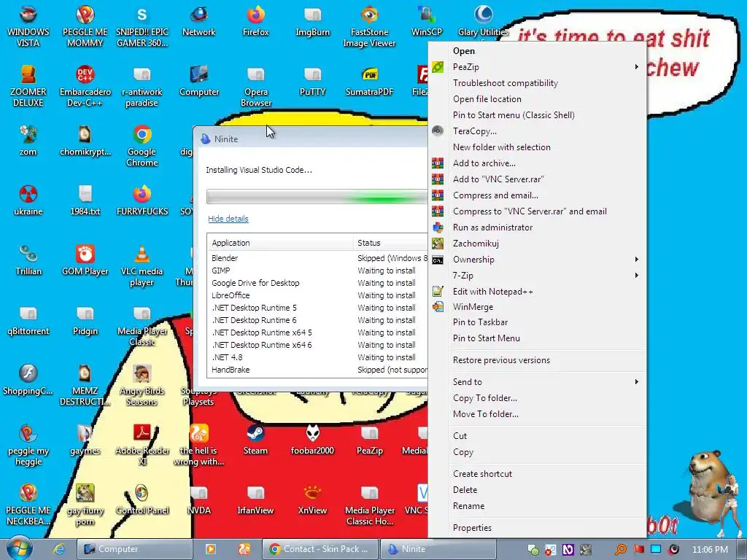The height and width of the screenshot is (560, 747).
Task: Select the XnView desktop icon
Action: 312,499
